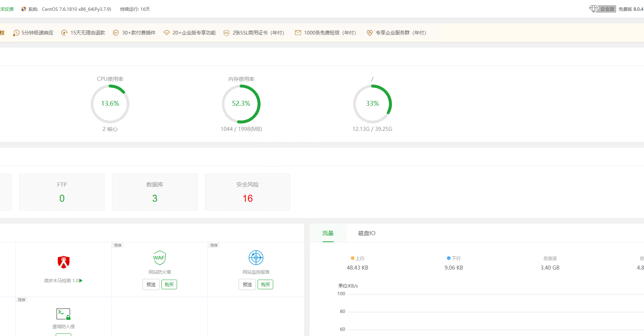Click the 12.13G / 39.25G disk value
Screen dimensions: 644x336
[x=372, y=129]
